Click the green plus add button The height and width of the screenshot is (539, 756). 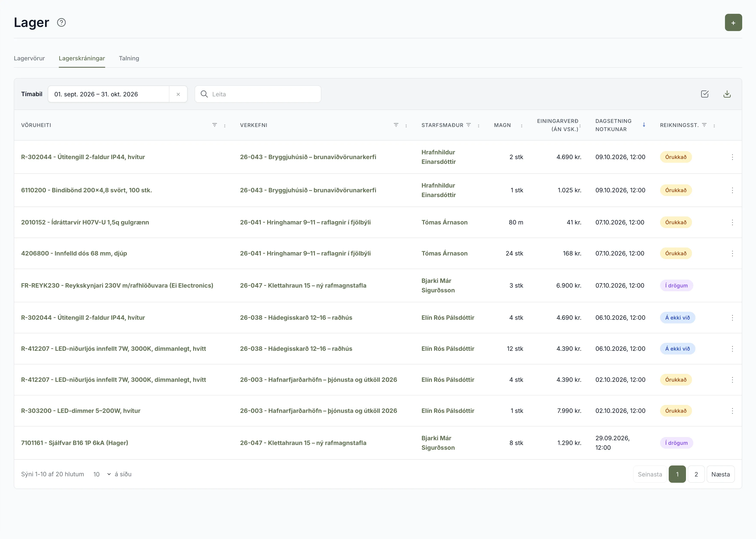pos(733,23)
